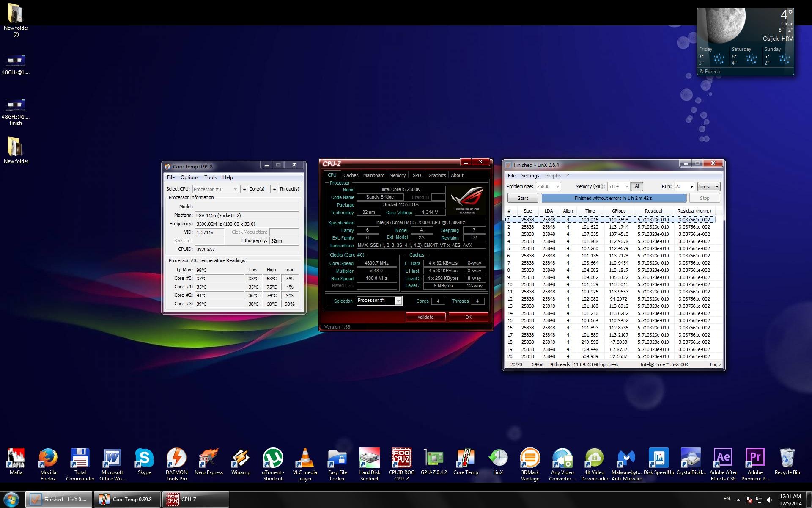Open Total Commander shortcut
812x508 pixels.
click(80, 464)
